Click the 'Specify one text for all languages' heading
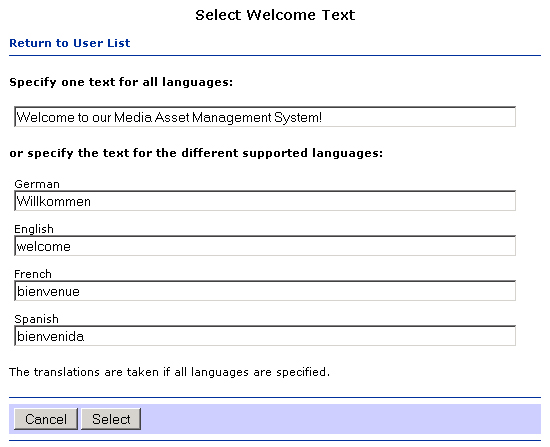This screenshot has width=550, height=447. (121, 82)
